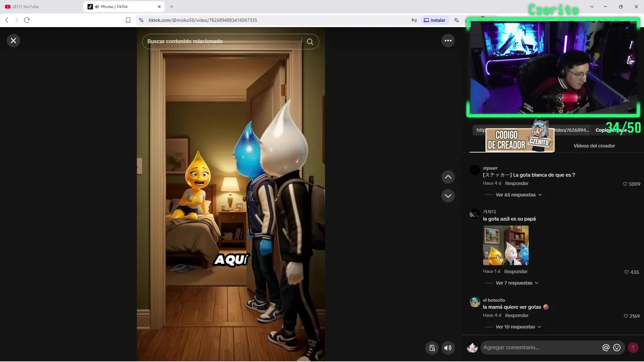Click el botecito's avatar picture
The height and width of the screenshot is (362, 644).
(x=474, y=302)
